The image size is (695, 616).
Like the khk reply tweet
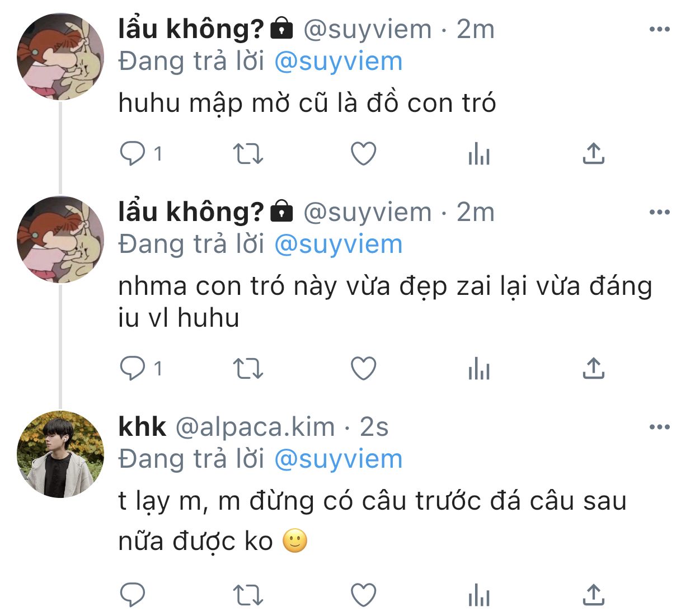[x=363, y=595]
